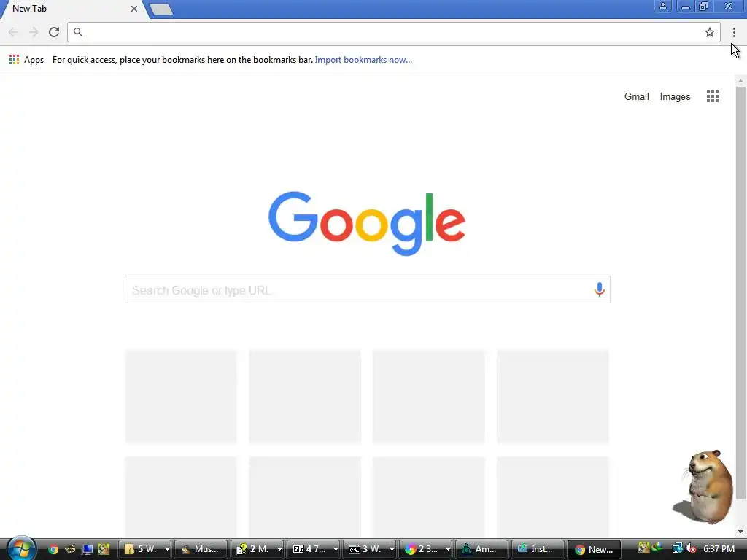Open the 7-Zip '4 7...' taskbar group
The image size is (747, 560).
tap(309, 549)
